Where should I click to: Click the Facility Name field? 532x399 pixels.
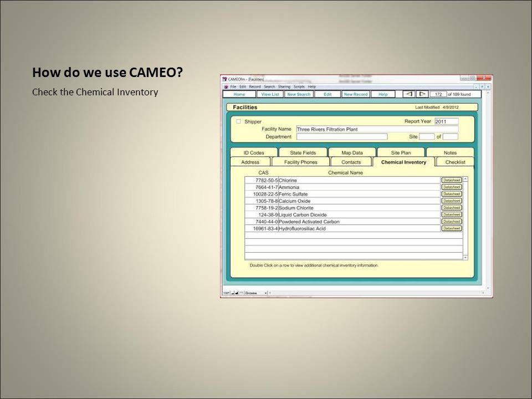click(377, 129)
